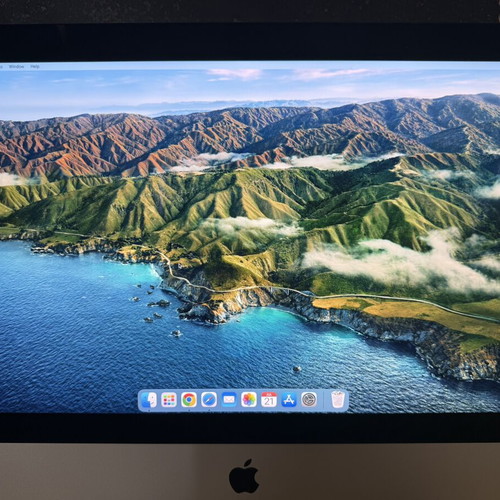Open the Mail app in the Dock
500x500 pixels.
click(229, 400)
